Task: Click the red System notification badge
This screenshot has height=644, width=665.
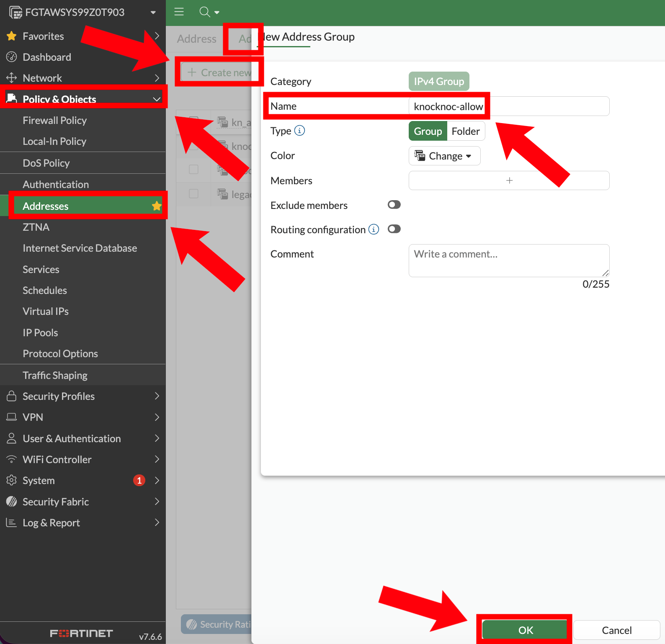Action: tap(139, 480)
